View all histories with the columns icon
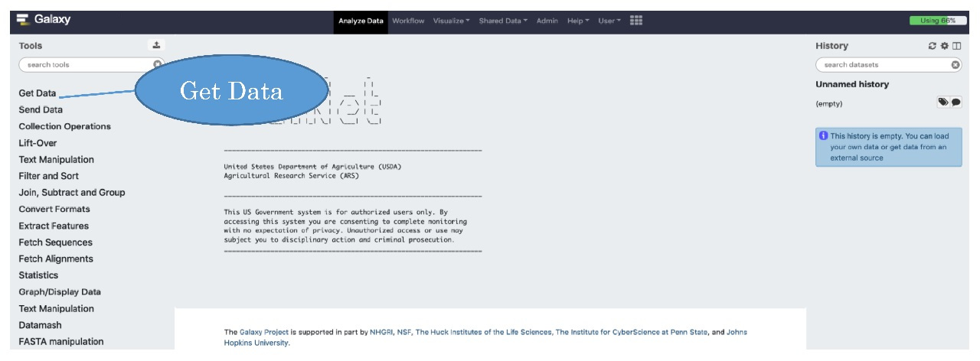This screenshot has width=980, height=361. click(956, 46)
